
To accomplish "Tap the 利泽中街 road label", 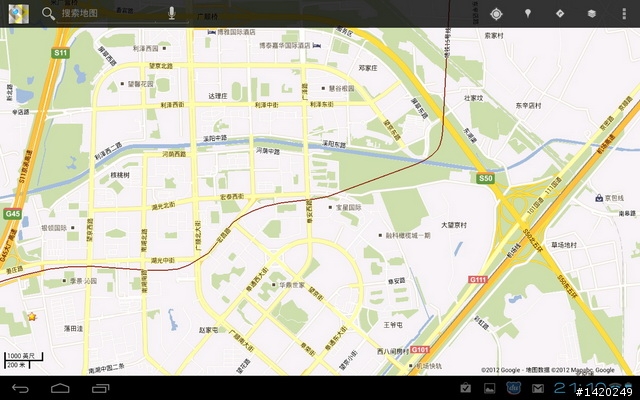I will pos(267,105).
